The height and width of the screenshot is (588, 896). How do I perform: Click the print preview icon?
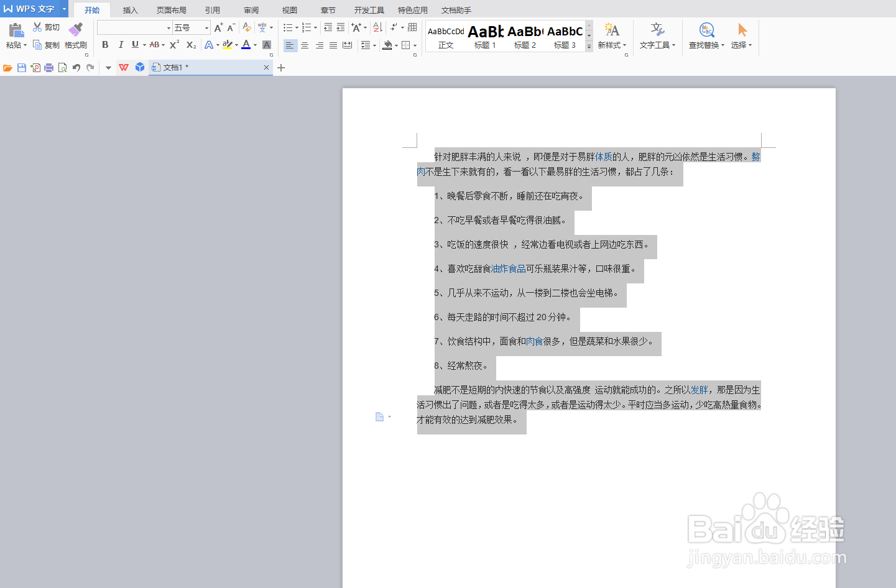(62, 67)
